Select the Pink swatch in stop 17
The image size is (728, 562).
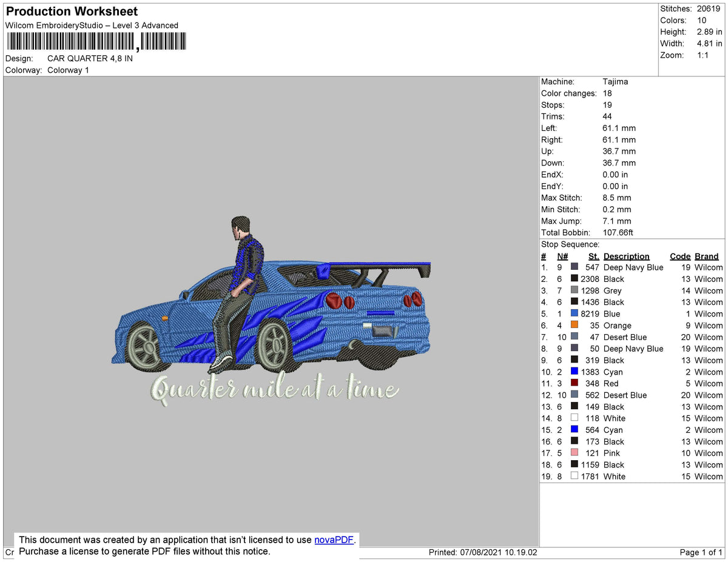[575, 453]
